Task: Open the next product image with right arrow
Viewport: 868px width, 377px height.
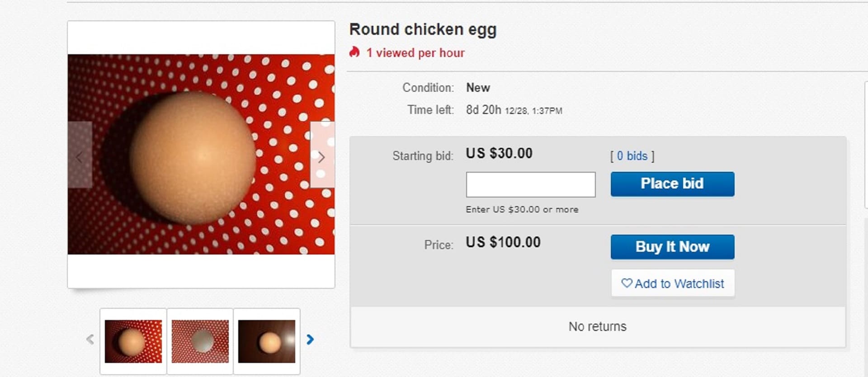Action: pyautogui.click(x=322, y=157)
